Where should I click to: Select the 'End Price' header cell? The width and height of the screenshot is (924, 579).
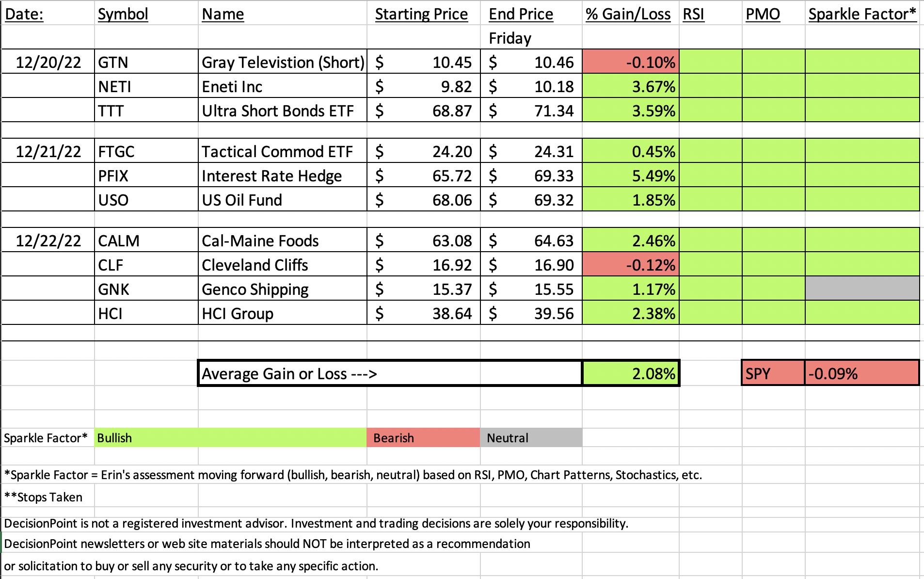[531, 14]
